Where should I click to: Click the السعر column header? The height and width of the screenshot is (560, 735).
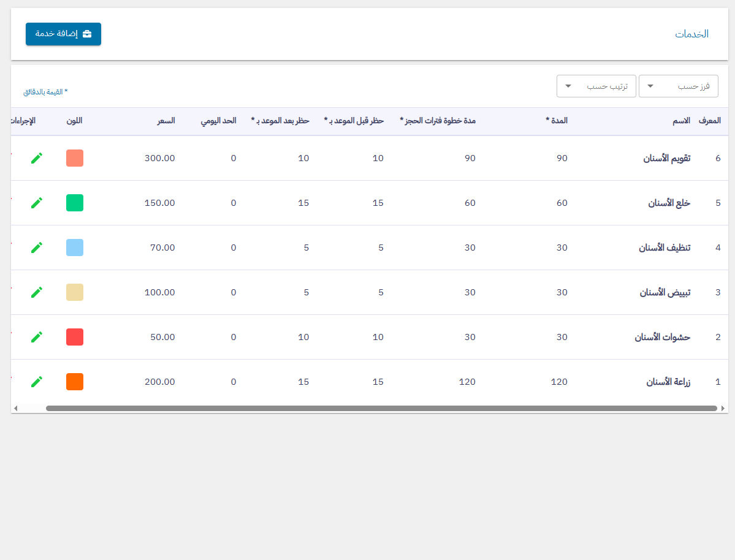pos(166,121)
